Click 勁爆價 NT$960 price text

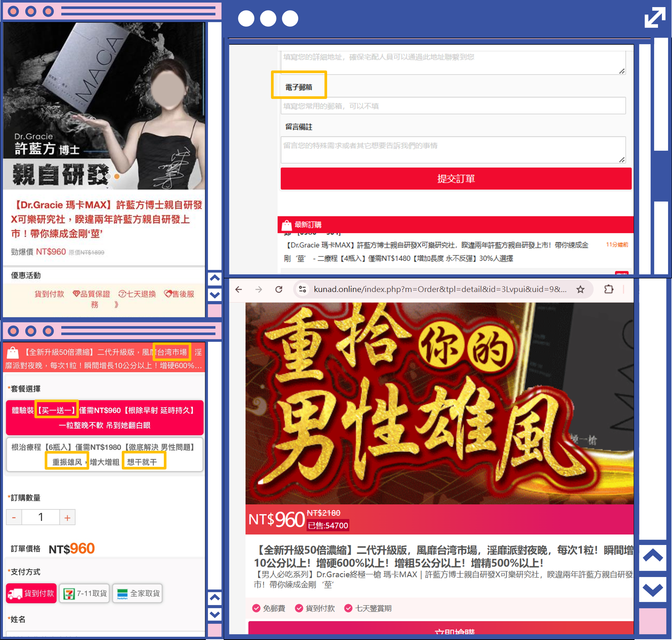pyautogui.click(x=38, y=252)
